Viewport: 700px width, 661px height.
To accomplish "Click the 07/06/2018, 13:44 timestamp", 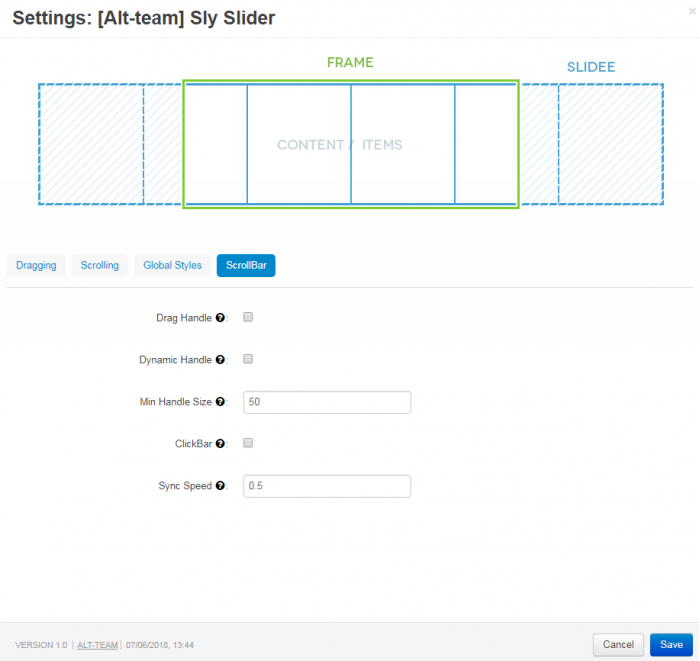I will point(160,645).
